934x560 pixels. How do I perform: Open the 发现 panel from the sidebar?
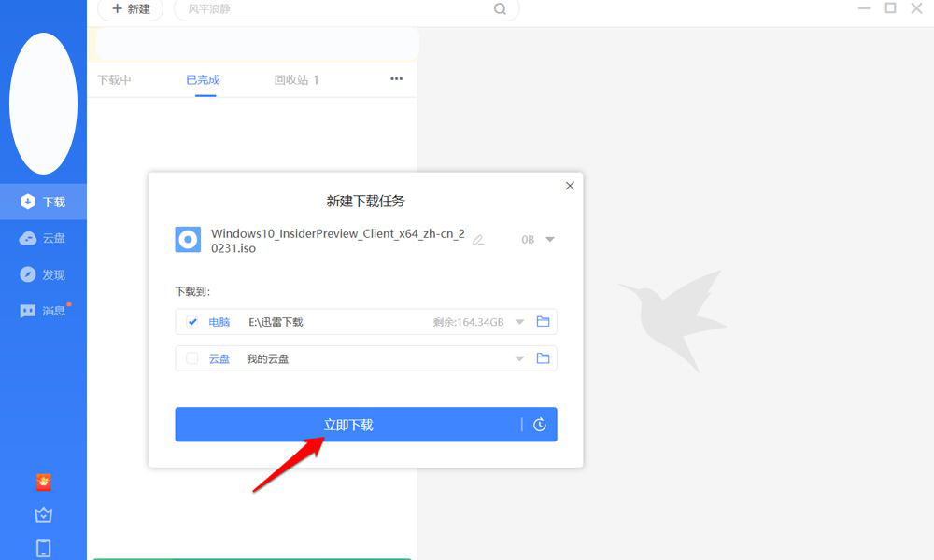pyautogui.click(x=43, y=273)
